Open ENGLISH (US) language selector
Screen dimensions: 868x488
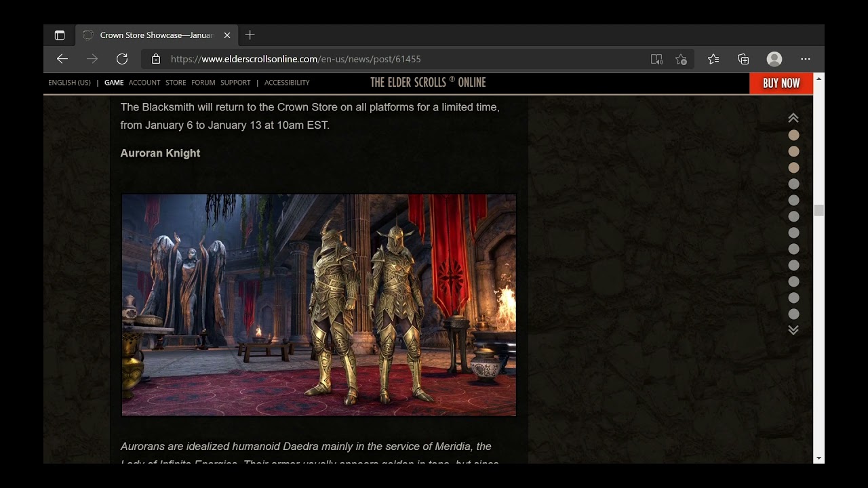[69, 83]
